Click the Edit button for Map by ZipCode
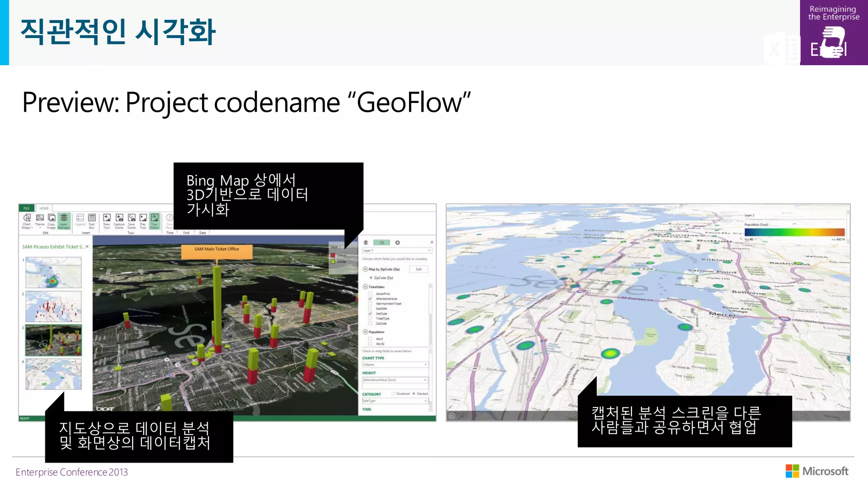This screenshot has height=488, width=868. pos(419,269)
